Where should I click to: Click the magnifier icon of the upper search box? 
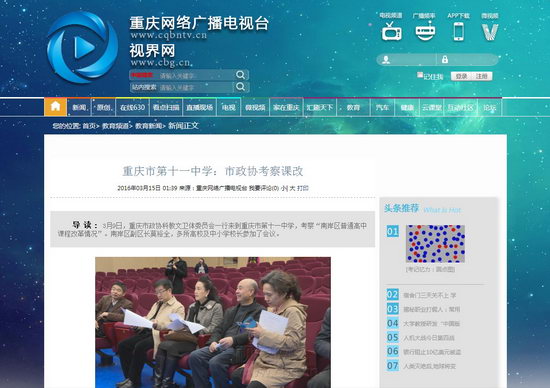click(241, 75)
